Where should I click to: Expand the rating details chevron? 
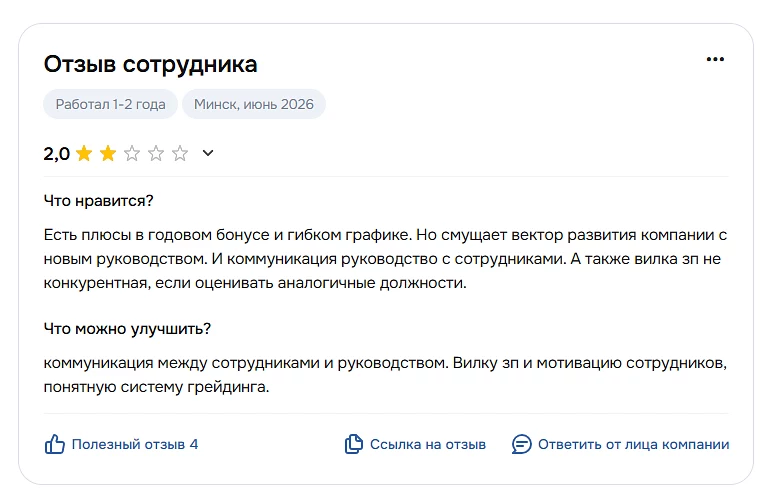point(208,153)
